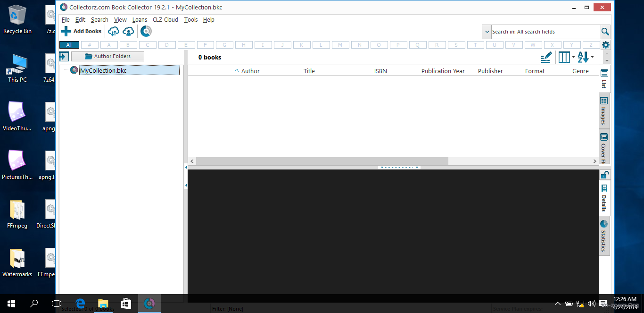Viewport: 644px width, 313px height.
Task: Filter by the # alphabet button
Action: 90,45
